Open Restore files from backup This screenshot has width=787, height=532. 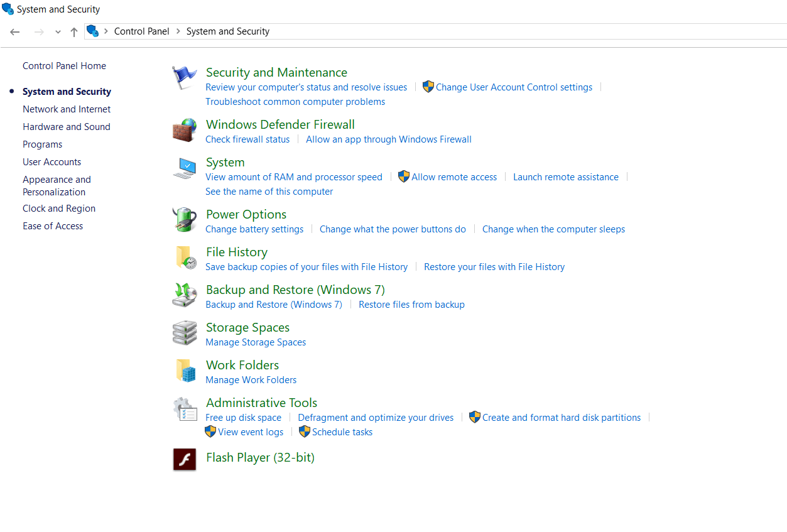click(411, 304)
